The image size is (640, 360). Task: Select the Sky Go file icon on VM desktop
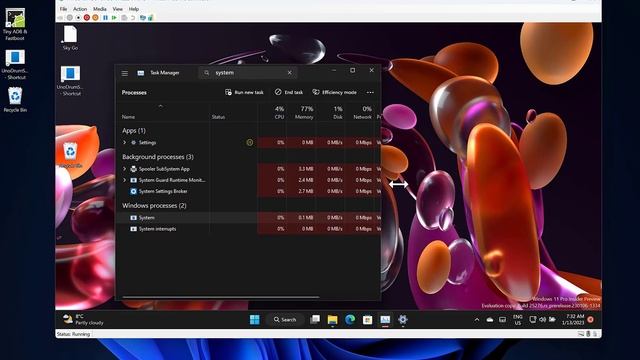[70, 38]
